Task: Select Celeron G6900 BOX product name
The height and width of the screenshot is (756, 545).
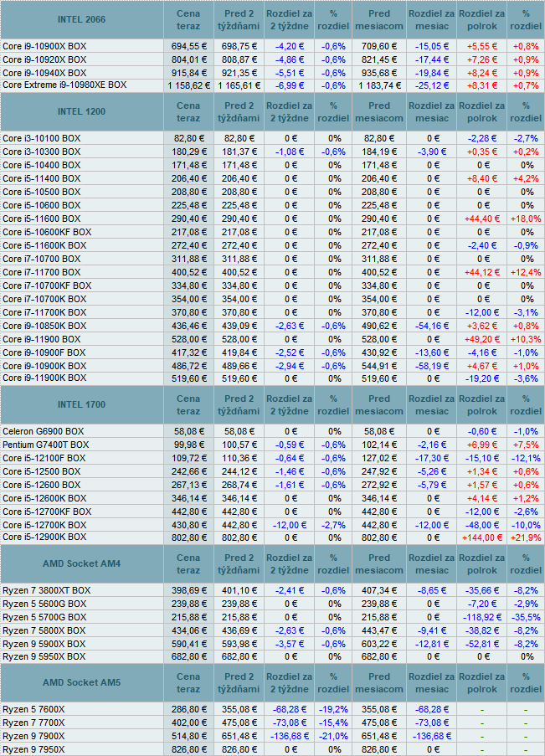Action: tap(43, 431)
